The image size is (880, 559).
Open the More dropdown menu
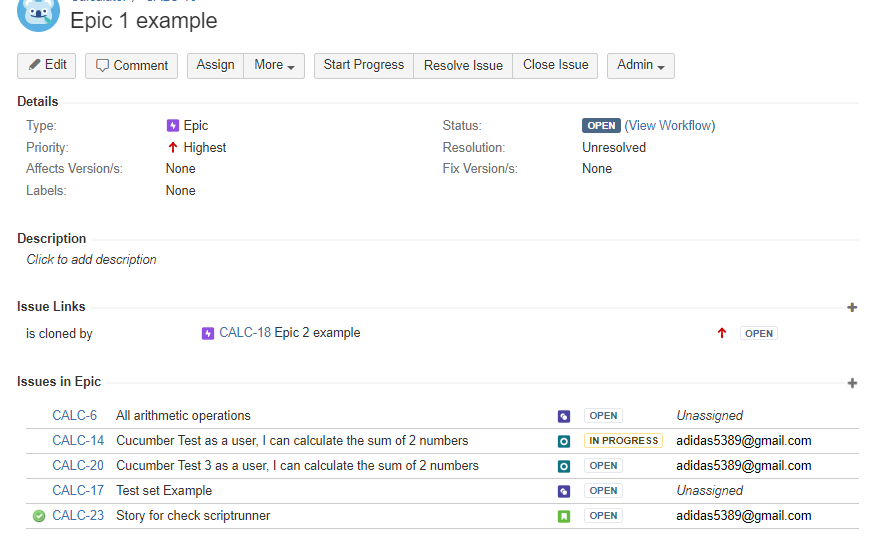274,66
